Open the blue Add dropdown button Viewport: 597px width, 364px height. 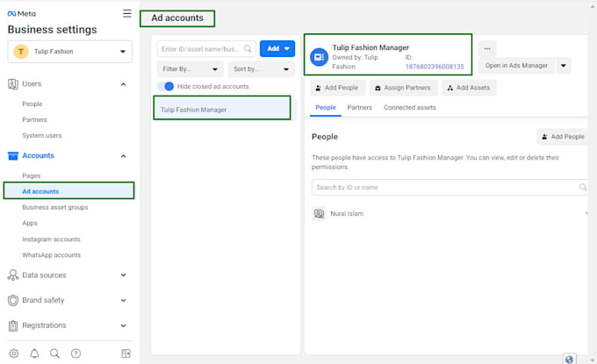pos(277,49)
